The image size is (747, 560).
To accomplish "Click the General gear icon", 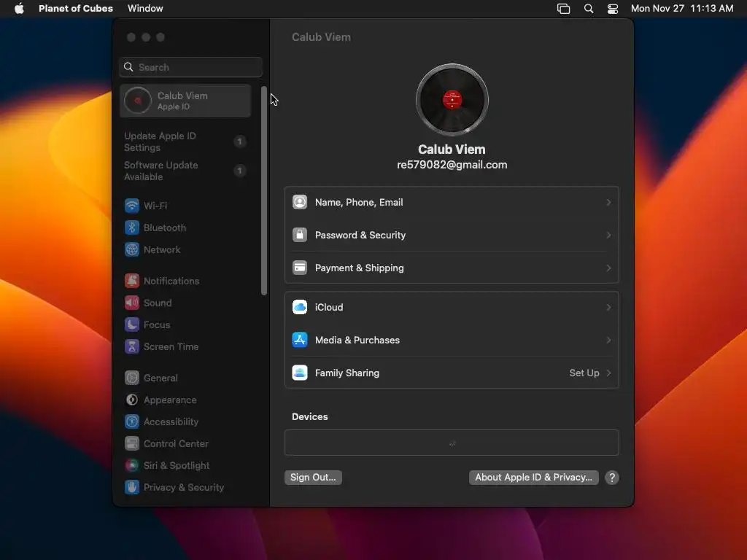I will pos(132,378).
